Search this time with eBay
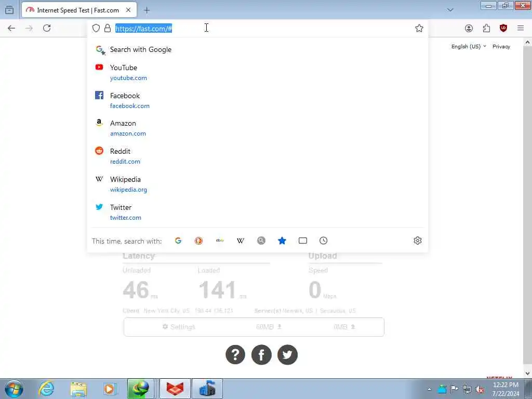Image resolution: width=532 pixels, height=399 pixels. (220, 241)
